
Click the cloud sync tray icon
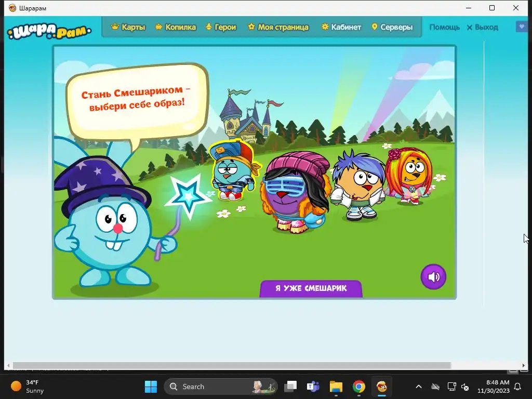(x=435, y=387)
